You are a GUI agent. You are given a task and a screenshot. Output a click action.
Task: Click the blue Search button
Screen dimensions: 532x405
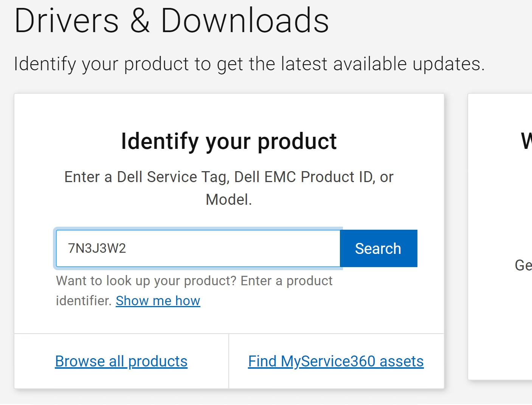click(x=378, y=249)
